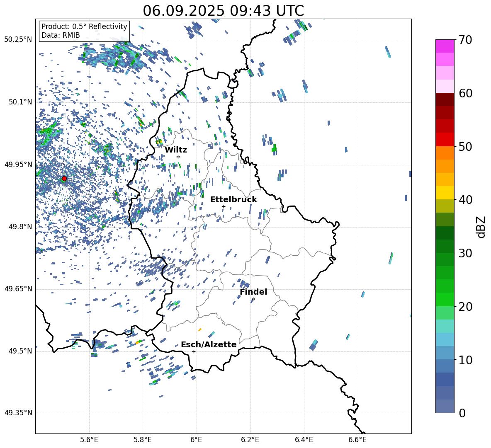Click the 5.6°E longitude label
This screenshot has width=491, height=448.
89,440
